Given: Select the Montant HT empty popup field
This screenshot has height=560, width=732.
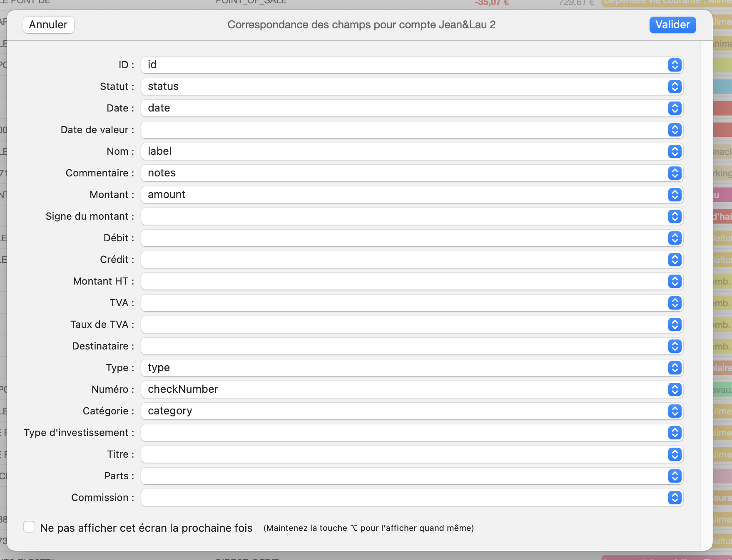Looking at the screenshot, I should (x=411, y=281).
